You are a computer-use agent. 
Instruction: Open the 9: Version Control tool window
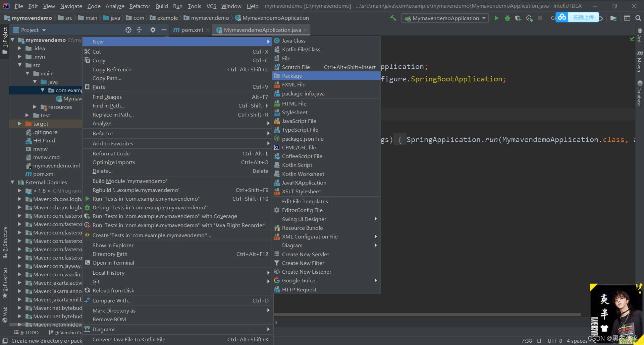(x=66, y=332)
